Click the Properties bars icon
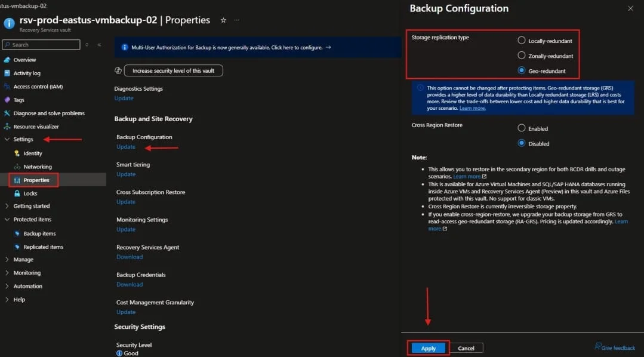The height and width of the screenshot is (357, 644). 17,180
